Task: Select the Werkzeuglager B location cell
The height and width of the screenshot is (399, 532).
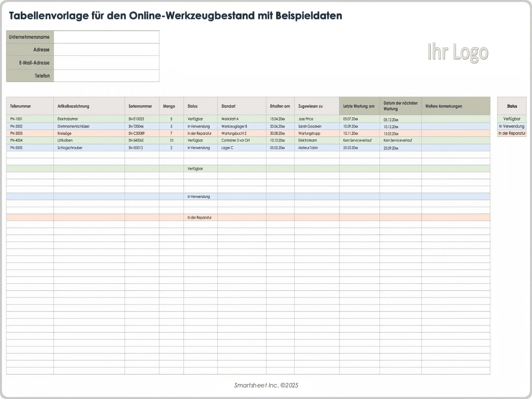Action: tap(241, 126)
